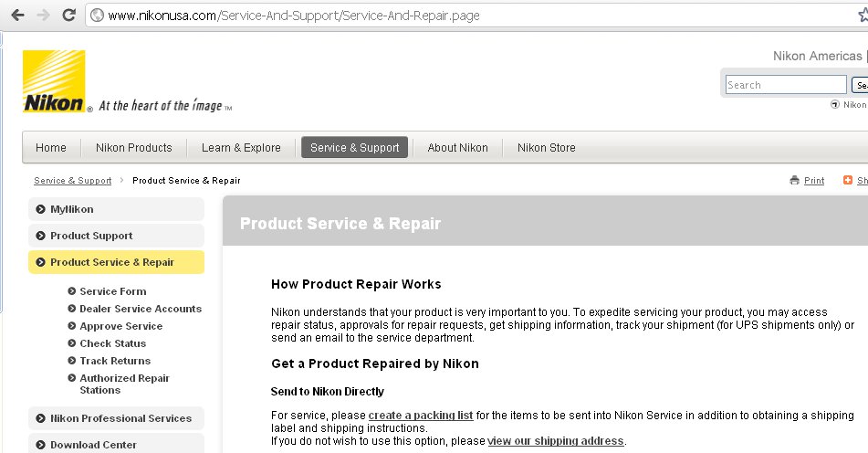This screenshot has width=868, height=453.
Task: Open Nikon Professional Services sidebar item
Action: pos(116,418)
